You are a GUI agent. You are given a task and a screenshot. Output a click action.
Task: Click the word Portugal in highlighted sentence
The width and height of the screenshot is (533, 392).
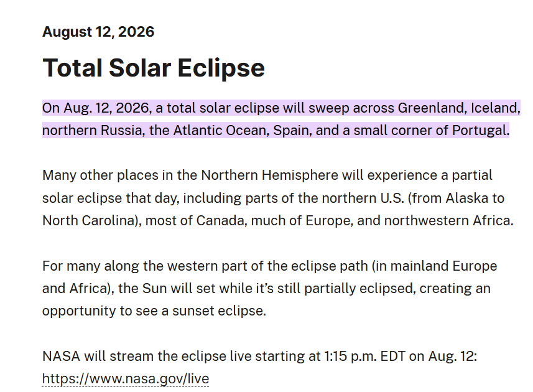click(480, 131)
